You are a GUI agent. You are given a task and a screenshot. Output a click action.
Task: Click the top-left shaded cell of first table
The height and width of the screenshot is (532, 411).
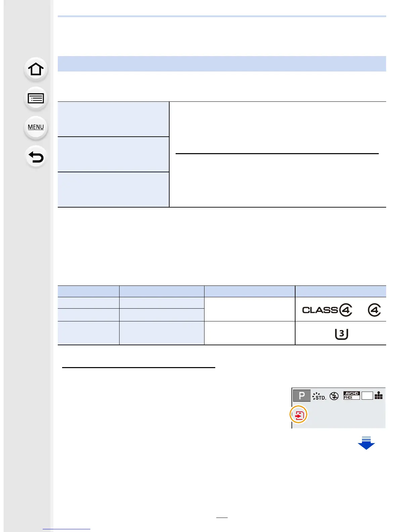tap(113, 119)
